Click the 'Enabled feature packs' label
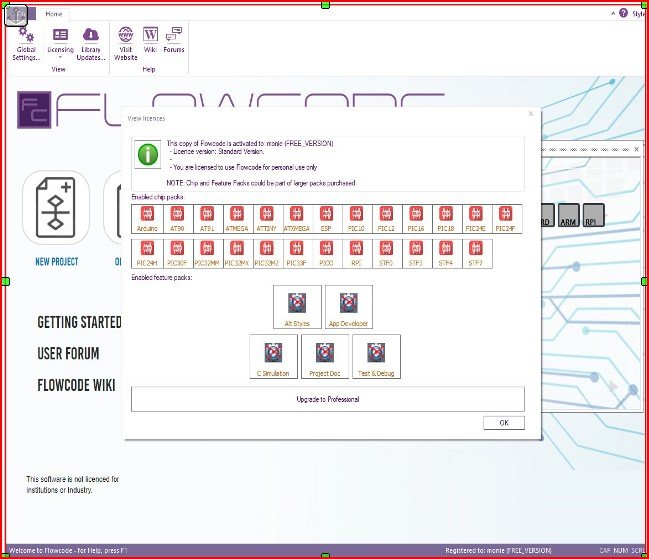 (162, 277)
